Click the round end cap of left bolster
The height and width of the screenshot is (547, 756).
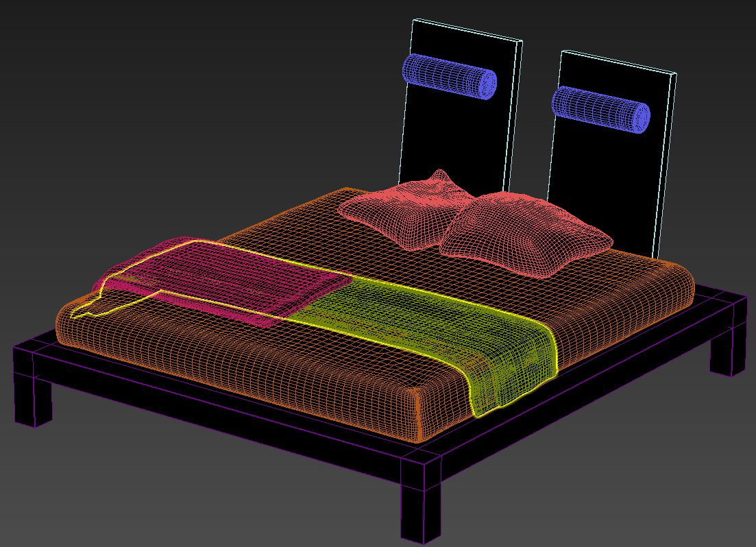point(486,84)
